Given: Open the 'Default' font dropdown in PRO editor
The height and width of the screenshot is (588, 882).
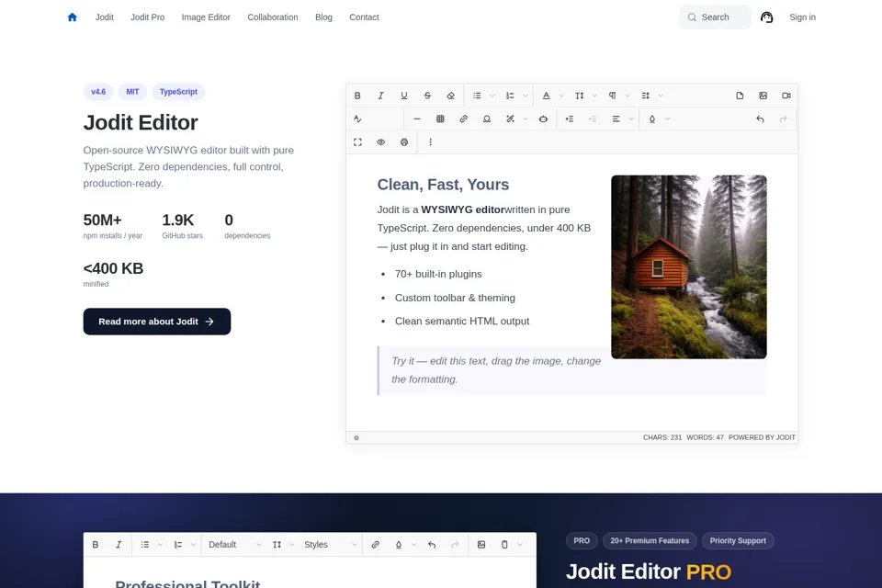Looking at the screenshot, I should point(234,545).
